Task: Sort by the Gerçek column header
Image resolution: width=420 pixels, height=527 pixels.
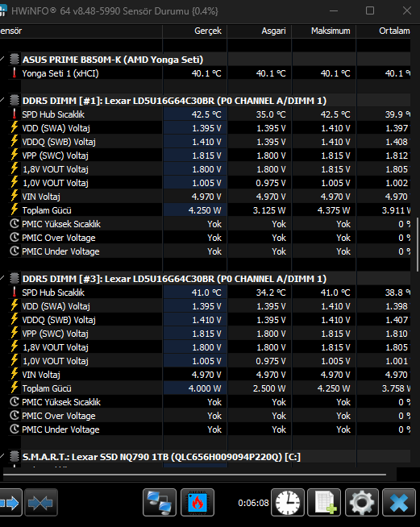Action: pos(195,31)
